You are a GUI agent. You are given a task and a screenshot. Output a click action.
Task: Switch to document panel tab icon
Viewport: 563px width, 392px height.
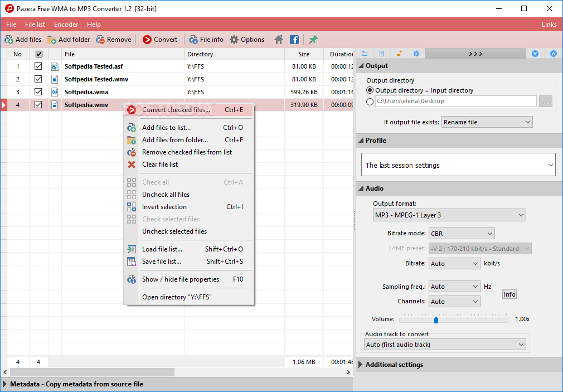coord(382,54)
